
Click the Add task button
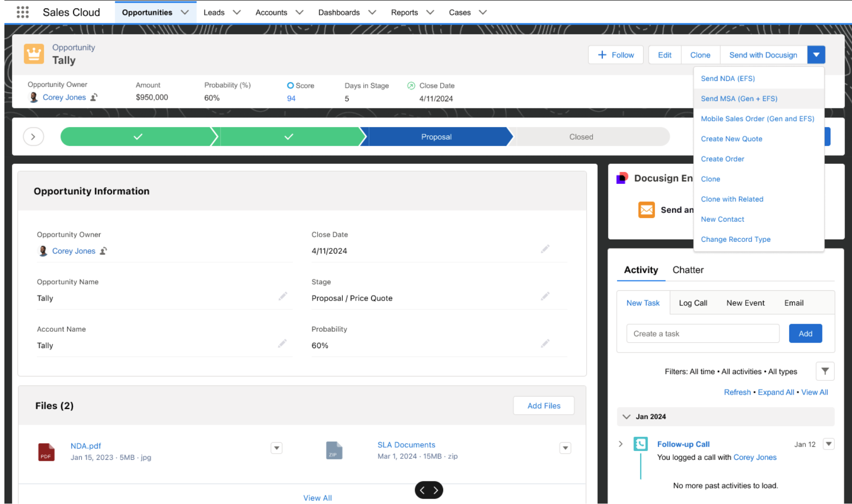tap(805, 333)
